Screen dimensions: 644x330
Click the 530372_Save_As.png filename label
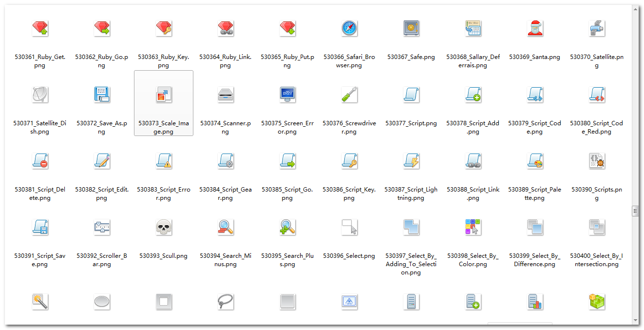pos(102,127)
